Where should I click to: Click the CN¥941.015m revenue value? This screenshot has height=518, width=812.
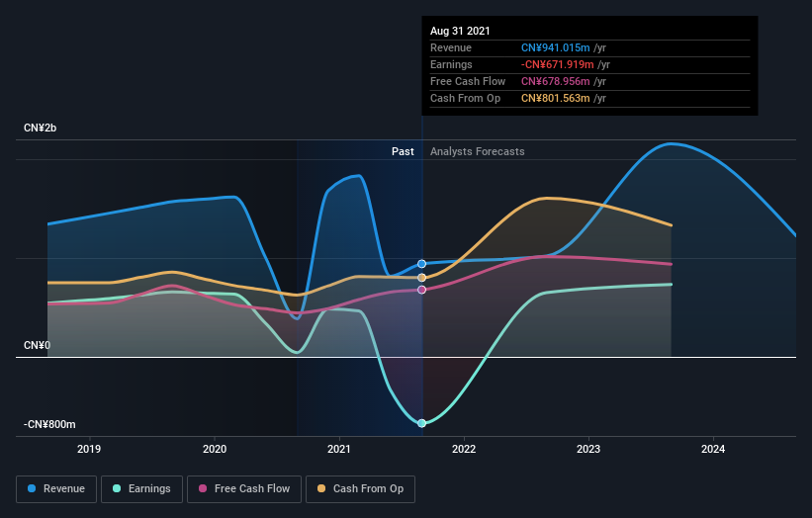pyautogui.click(x=555, y=47)
